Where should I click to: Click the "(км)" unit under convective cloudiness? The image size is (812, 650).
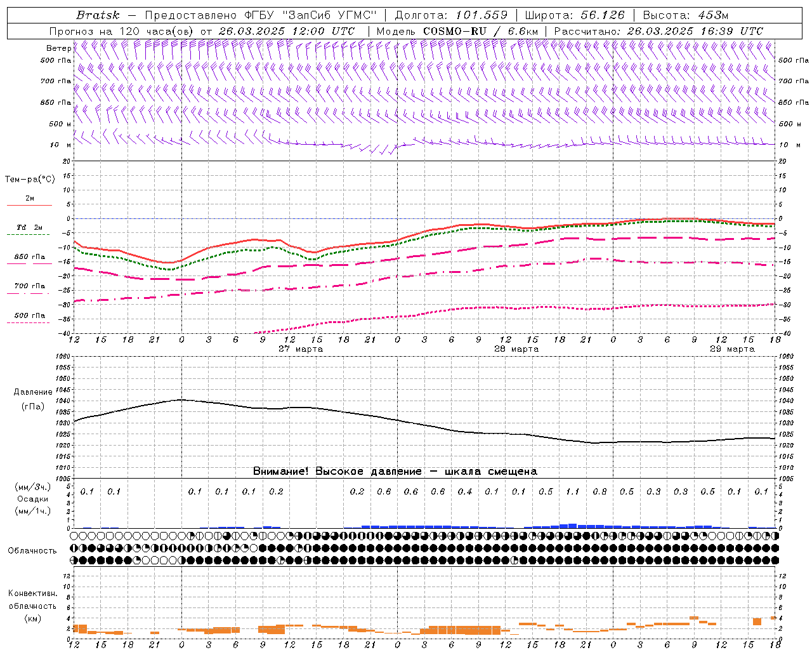tap(33, 618)
